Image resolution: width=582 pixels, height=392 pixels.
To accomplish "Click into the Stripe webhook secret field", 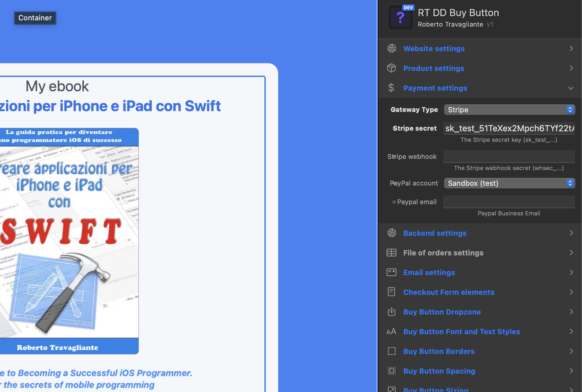I will 509,157.
